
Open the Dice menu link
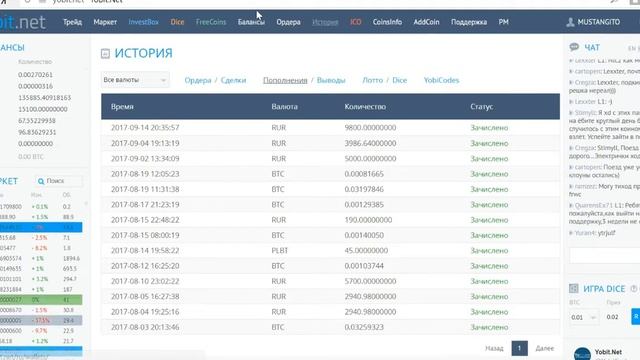click(177, 22)
